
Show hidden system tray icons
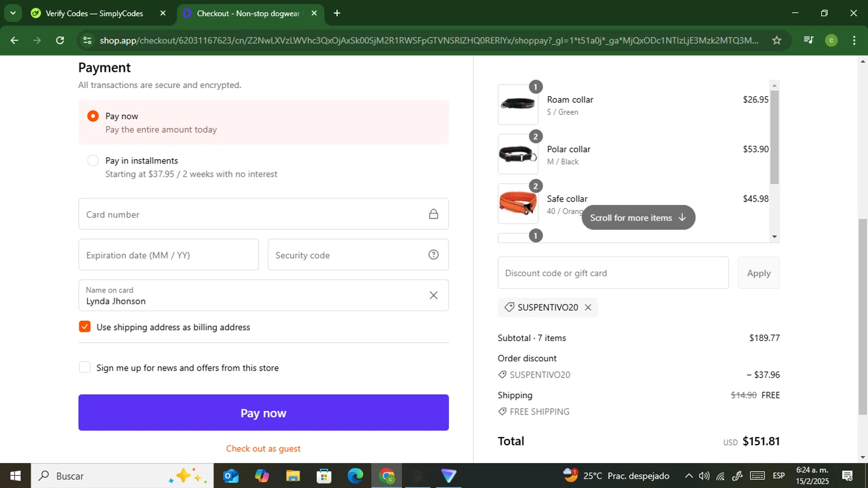(x=689, y=476)
